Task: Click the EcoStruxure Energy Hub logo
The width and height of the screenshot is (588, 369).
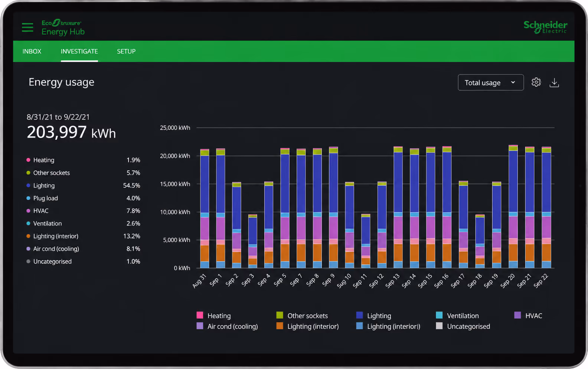Action: coord(63,27)
